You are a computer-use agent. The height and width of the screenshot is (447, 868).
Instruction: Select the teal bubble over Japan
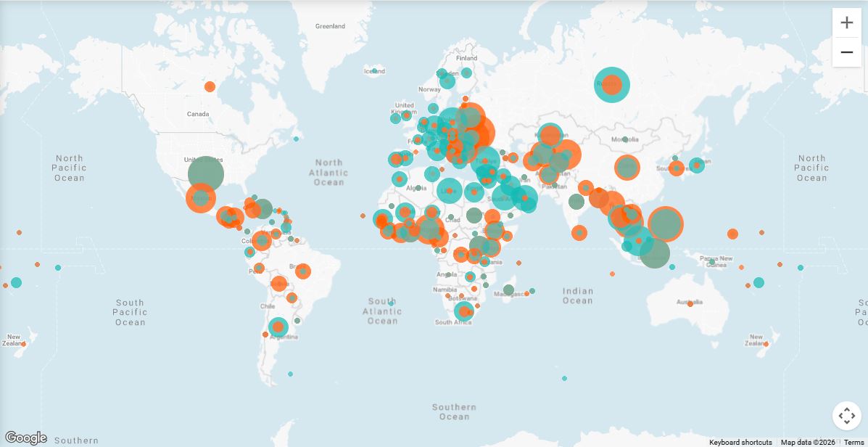coord(696,165)
